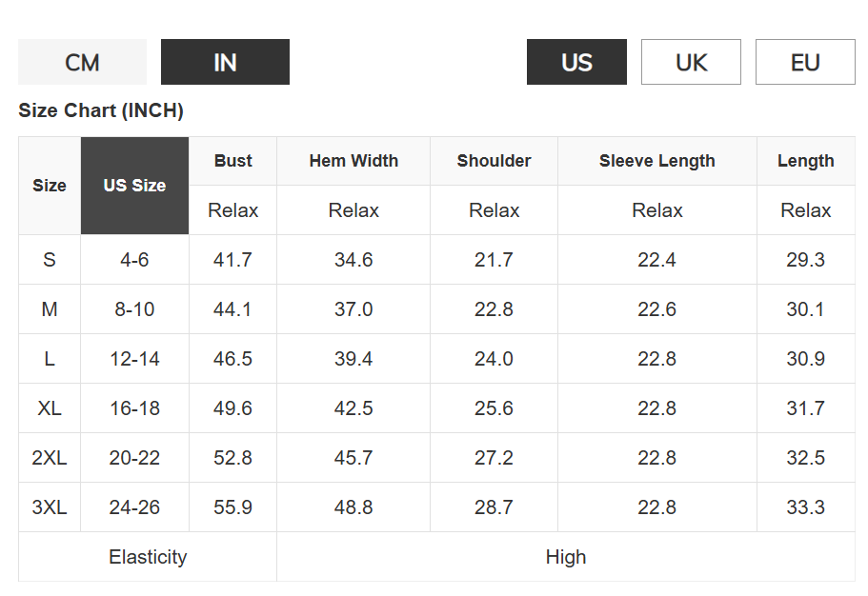
Task: Click the 52.8 bust value
Action: pos(233,458)
